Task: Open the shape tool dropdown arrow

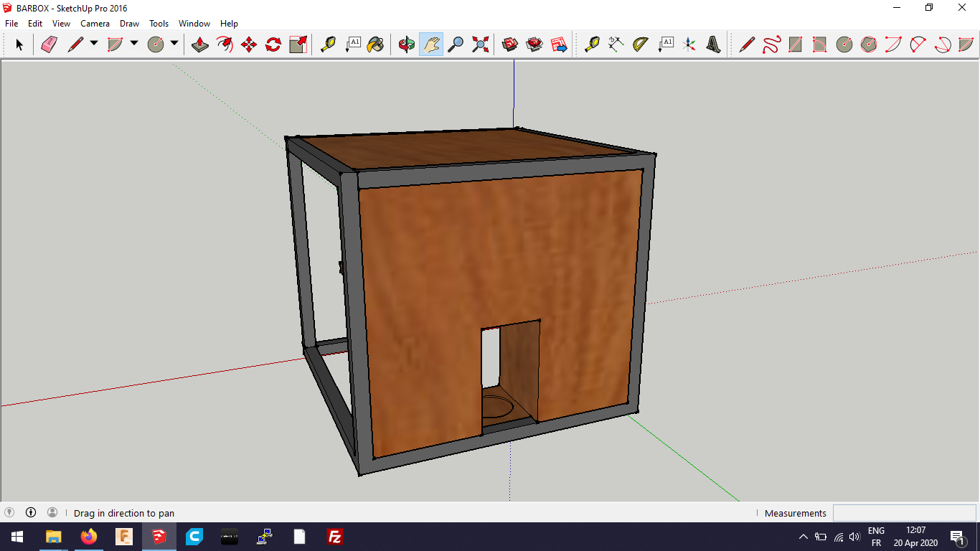Action: [x=174, y=44]
